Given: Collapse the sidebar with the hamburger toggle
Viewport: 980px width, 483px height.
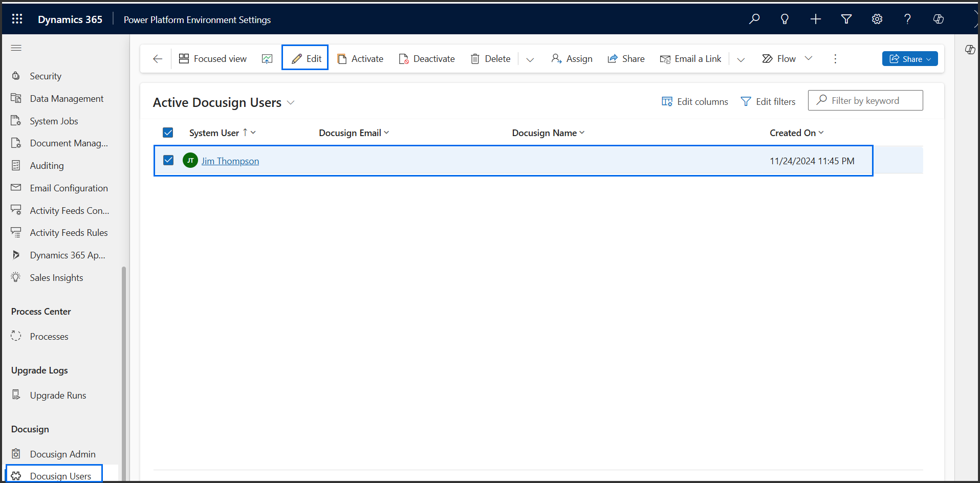Looking at the screenshot, I should [16, 48].
